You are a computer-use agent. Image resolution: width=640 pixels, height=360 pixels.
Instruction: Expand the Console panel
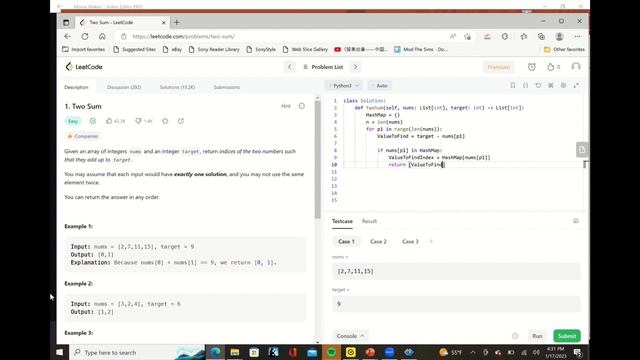point(350,336)
